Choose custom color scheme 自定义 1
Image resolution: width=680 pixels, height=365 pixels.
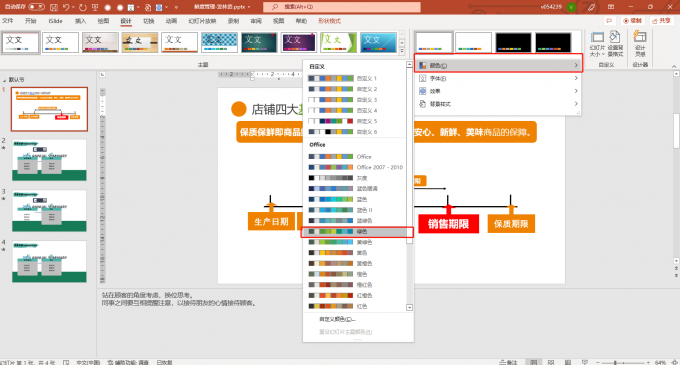click(x=356, y=78)
